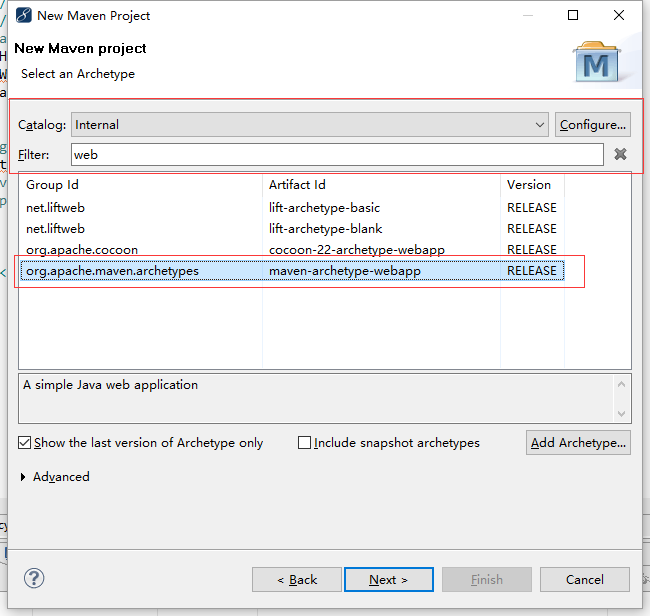The width and height of the screenshot is (650, 616).
Task: Click org.apache.cocoon group id cell
Action: pyautogui.click(x=82, y=250)
